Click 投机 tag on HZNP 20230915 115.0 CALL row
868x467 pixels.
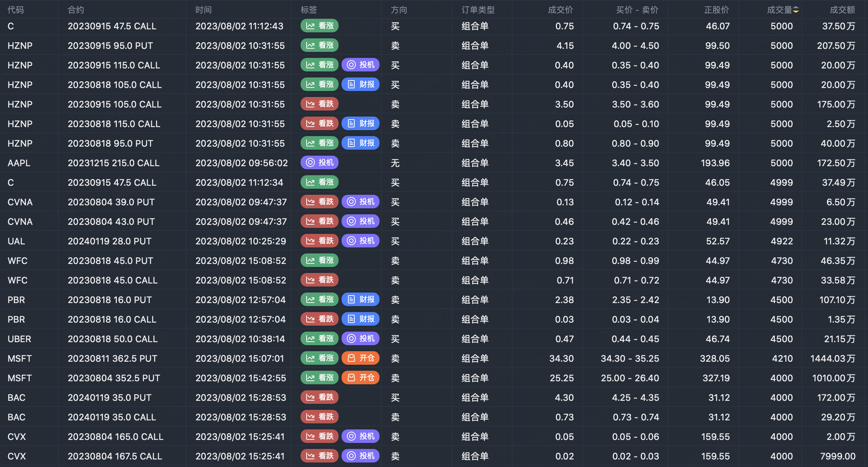pyautogui.click(x=360, y=65)
